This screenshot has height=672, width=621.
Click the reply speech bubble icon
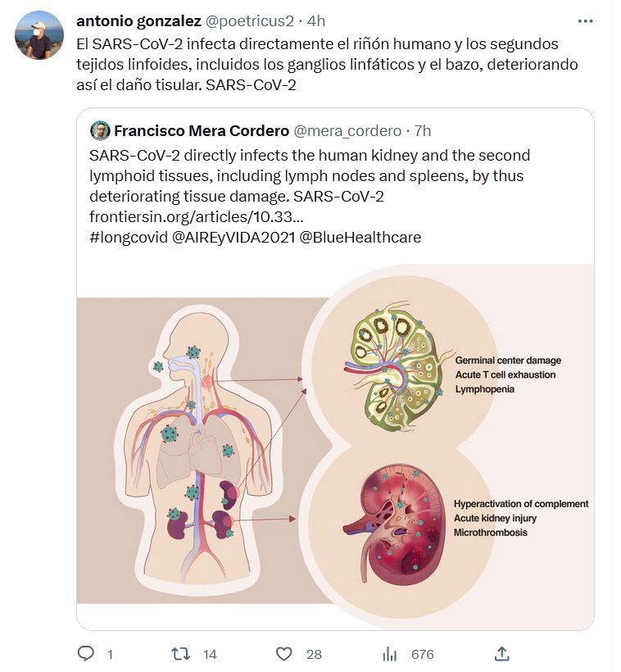(x=86, y=654)
